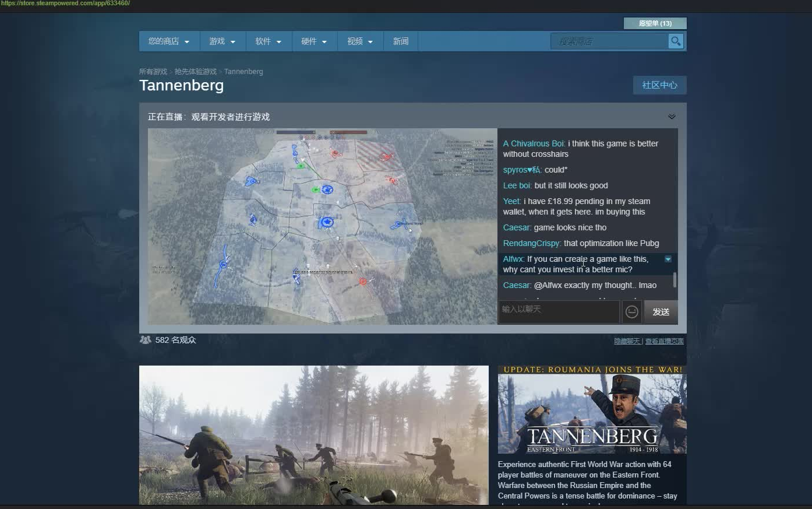
Task: Expand the 游戏 menu
Action: [x=223, y=41]
